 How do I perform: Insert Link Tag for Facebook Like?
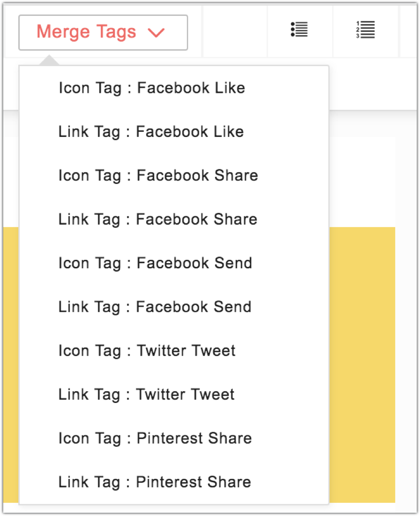coord(150,132)
